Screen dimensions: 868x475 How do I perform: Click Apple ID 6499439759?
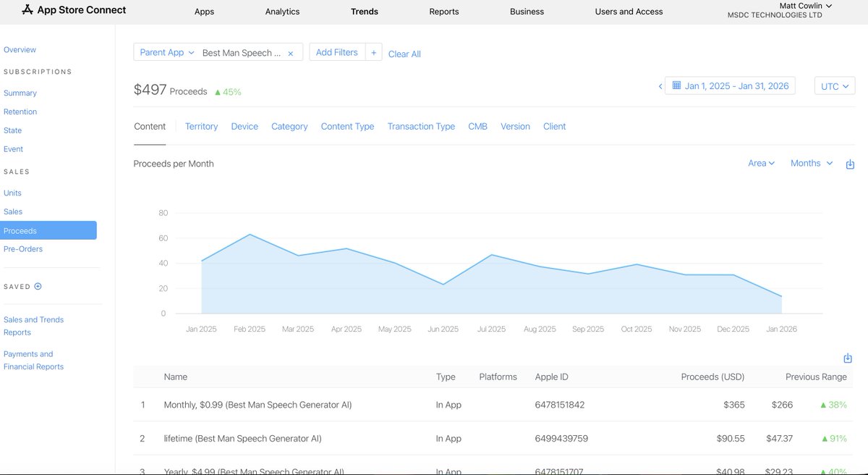[561, 439]
